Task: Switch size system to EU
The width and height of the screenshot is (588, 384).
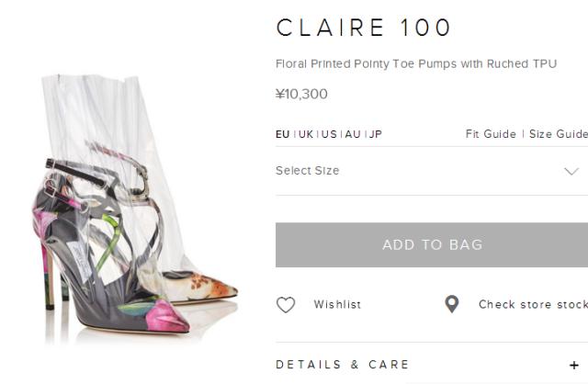Action: tap(282, 134)
